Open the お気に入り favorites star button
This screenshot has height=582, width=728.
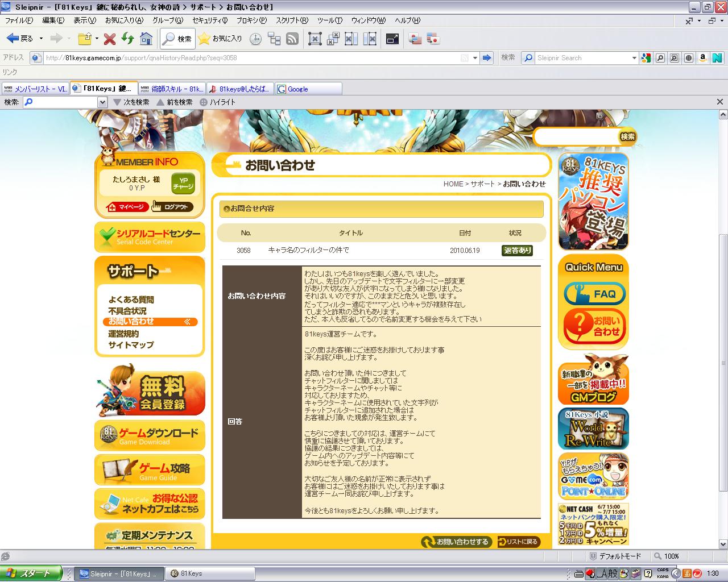pyautogui.click(x=220, y=39)
